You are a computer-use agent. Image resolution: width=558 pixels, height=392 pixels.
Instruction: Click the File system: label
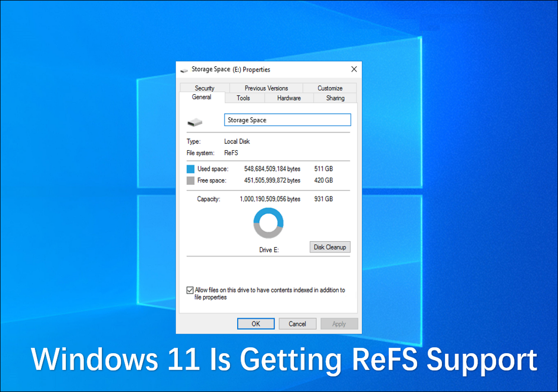click(x=201, y=153)
